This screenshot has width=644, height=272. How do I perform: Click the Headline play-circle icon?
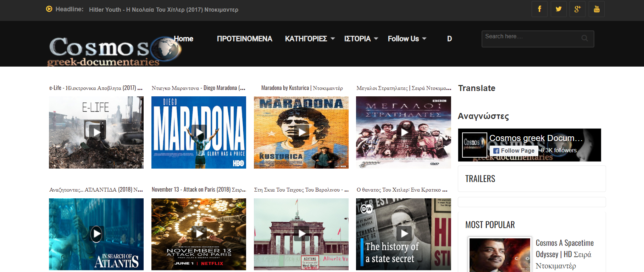pyautogui.click(x=49, y=9)
